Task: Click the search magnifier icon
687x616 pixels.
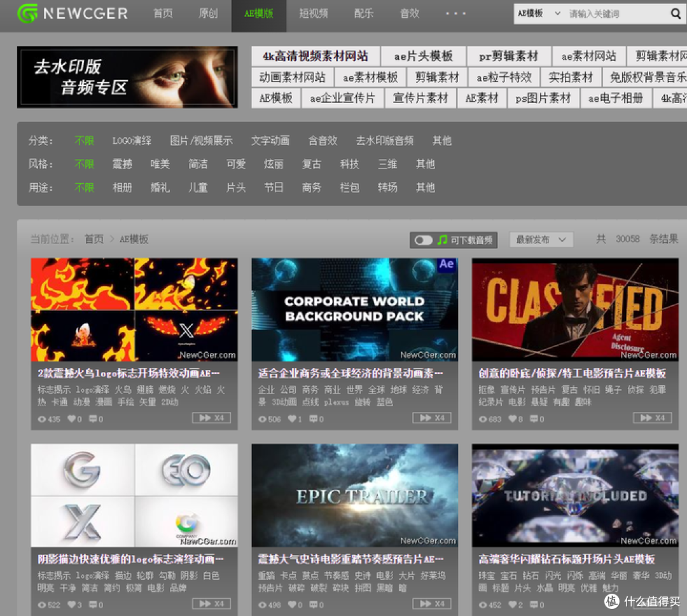Action: [x=676, y=13]
